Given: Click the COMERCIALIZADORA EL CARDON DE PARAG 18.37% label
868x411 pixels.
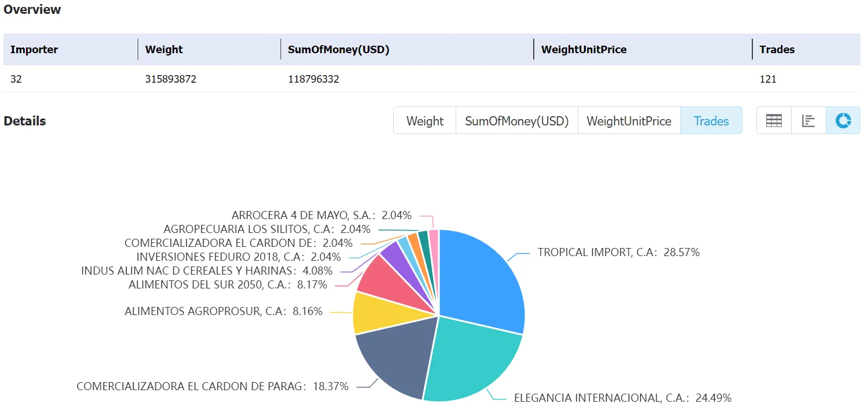Looking at the screenshot, I should tap(213, 386).
